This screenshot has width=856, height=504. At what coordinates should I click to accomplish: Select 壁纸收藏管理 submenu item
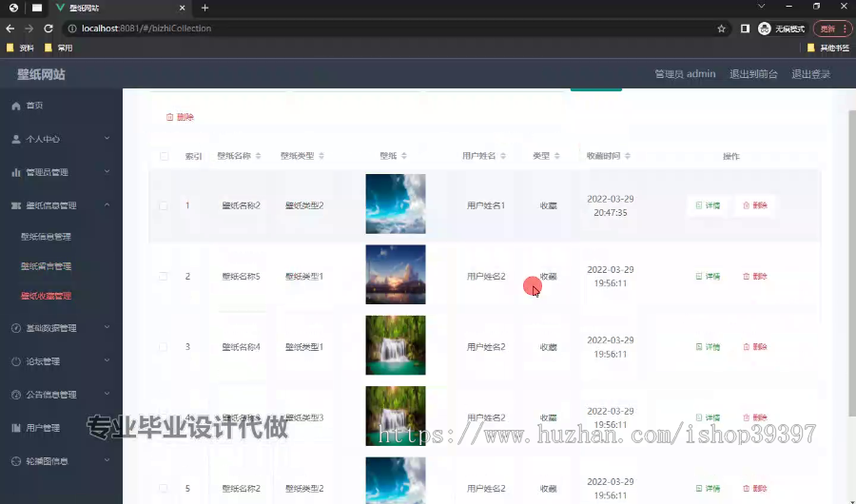[x=46, y=296]
